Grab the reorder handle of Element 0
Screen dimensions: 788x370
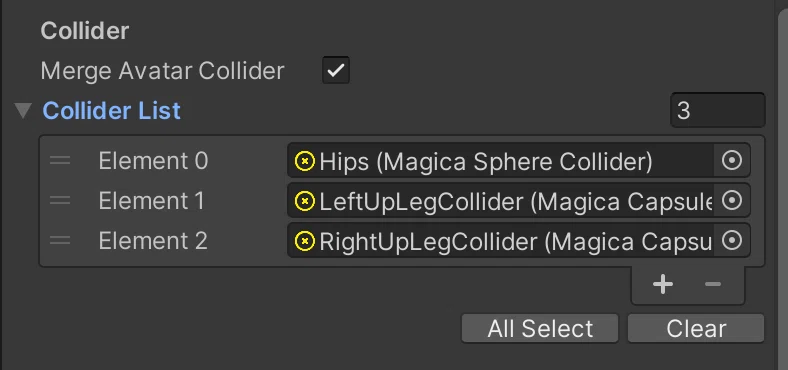60,161
